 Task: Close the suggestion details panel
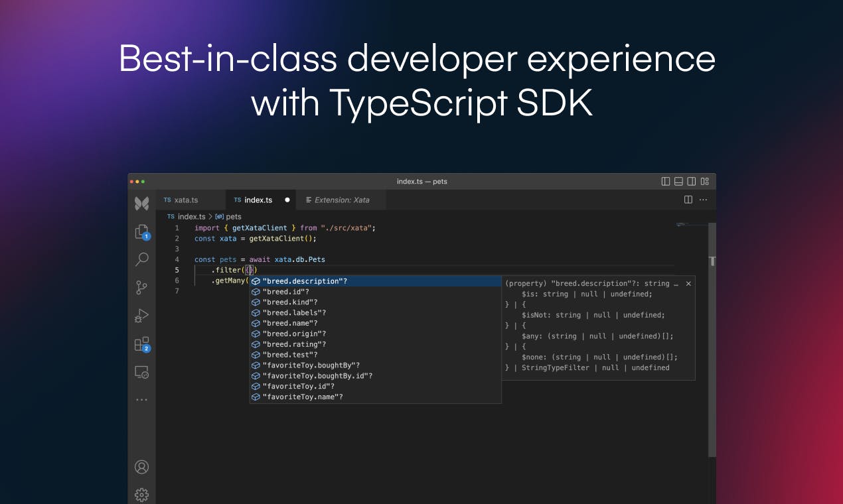688,283
